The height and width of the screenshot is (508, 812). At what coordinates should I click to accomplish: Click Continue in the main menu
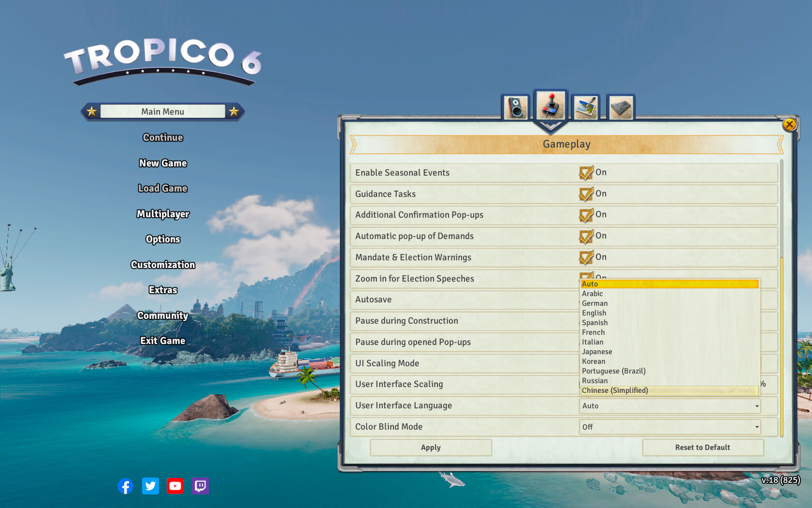(x=163, y=137)
